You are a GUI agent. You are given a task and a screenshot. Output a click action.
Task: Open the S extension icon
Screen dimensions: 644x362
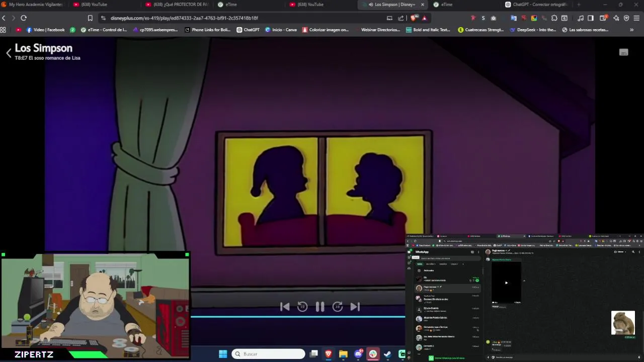click(x=484, y=18)
